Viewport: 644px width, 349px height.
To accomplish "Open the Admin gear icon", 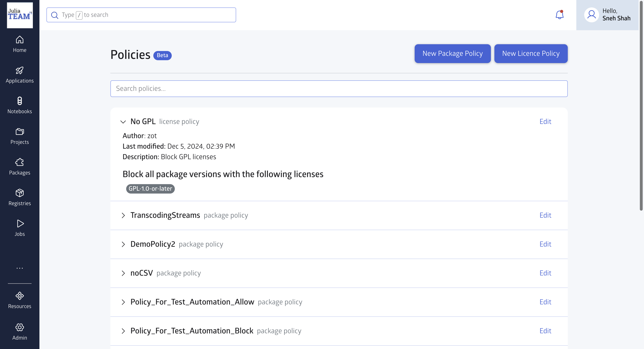I will [x=19, y=327].
